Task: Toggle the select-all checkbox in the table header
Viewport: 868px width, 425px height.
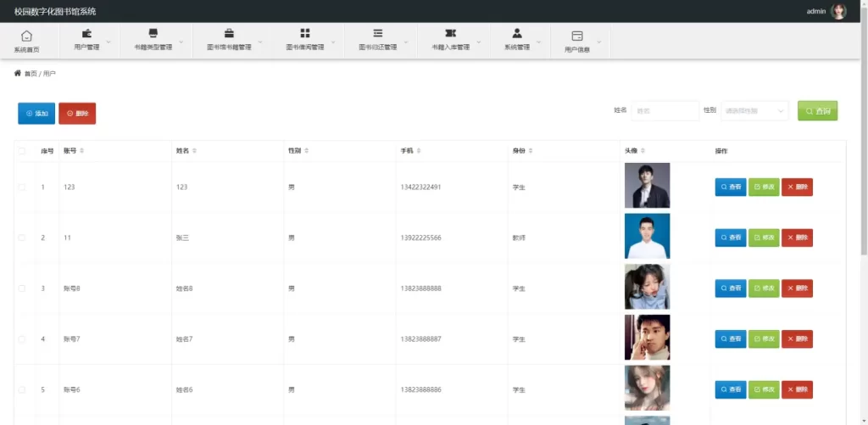Action: [22, 151]
